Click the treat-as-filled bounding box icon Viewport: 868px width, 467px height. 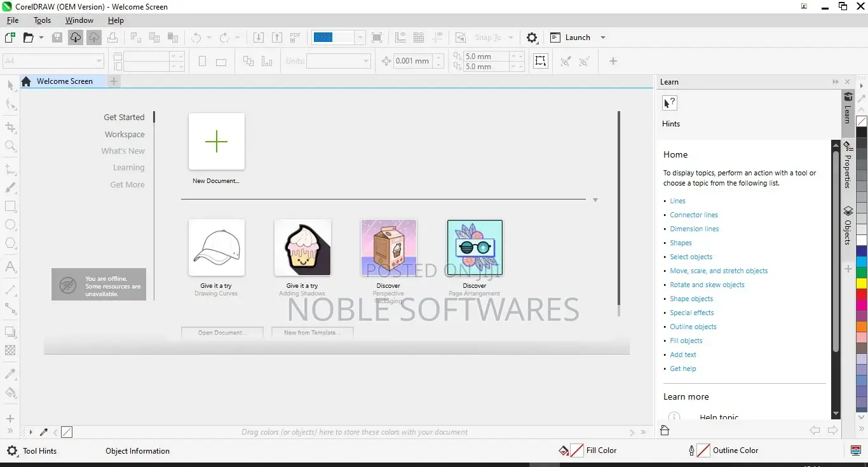click(x=540, y=61)
